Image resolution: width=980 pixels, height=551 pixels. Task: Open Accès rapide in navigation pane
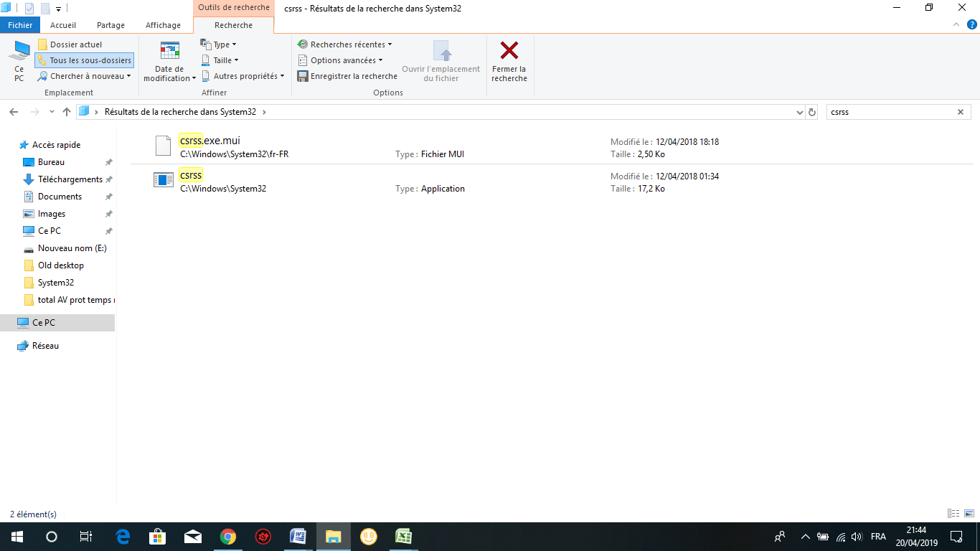pos(56,145)
